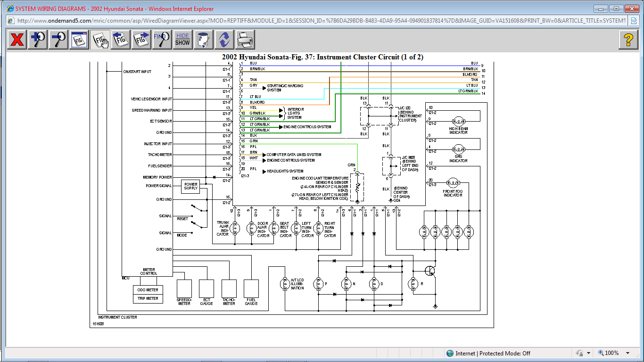Open the Find search tool
This screenshot has width=644, height=362.
pyautogui.click(x=162, y=40)
